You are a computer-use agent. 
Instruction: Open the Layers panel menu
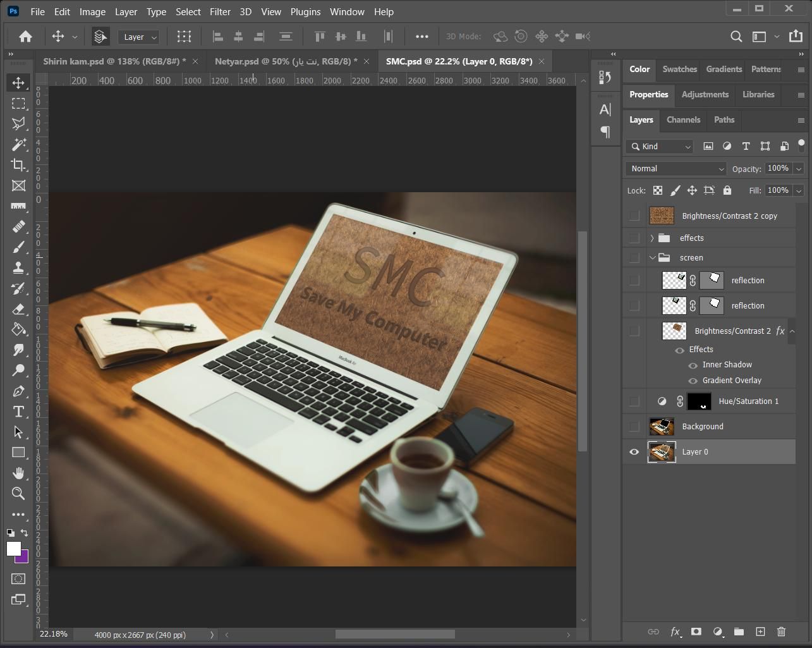[x=801, y=120]
